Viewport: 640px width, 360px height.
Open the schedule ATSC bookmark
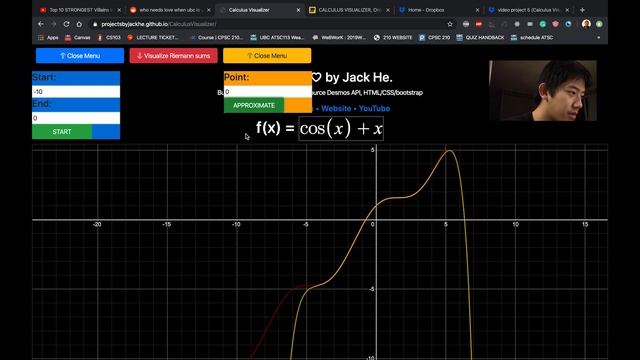pyautogui.click(x=532, y=38)
